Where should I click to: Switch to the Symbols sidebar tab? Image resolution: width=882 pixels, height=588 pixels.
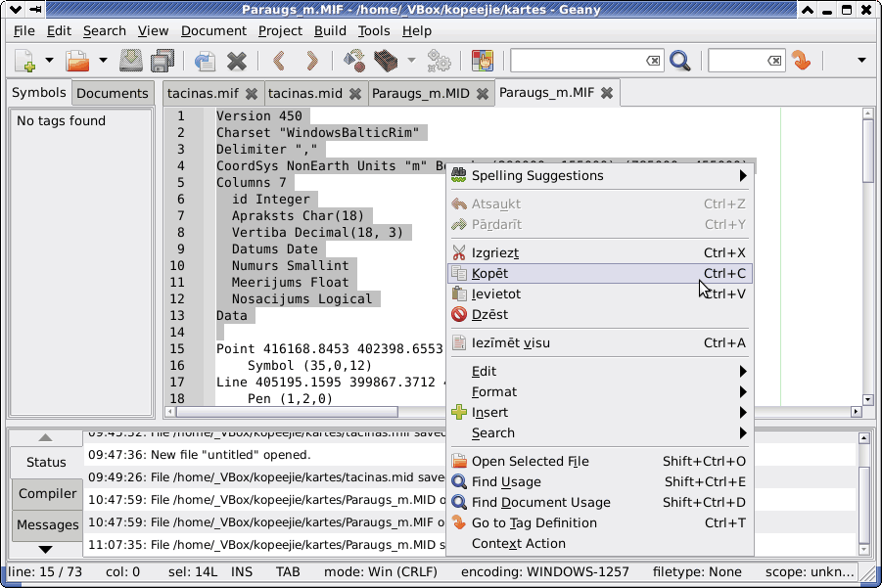pos(39,93)
